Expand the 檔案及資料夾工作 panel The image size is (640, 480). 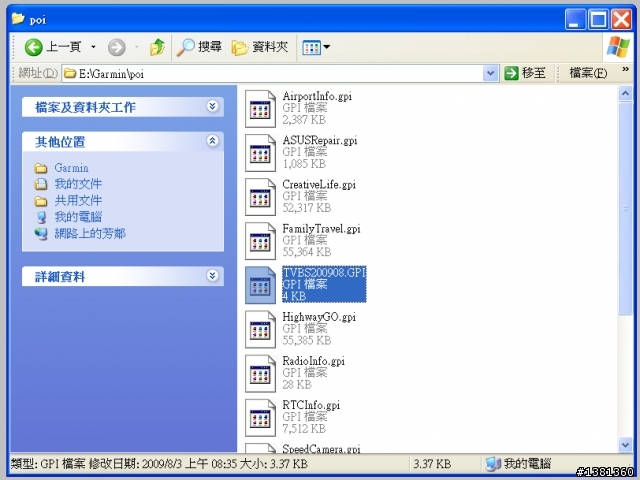coord(212,107)
